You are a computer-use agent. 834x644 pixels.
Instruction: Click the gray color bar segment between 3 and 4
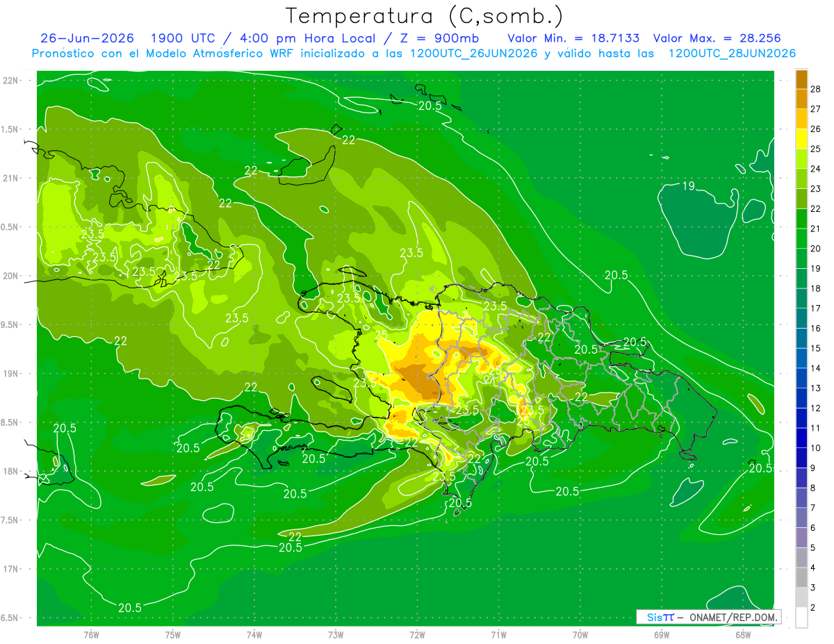[802, 578]
